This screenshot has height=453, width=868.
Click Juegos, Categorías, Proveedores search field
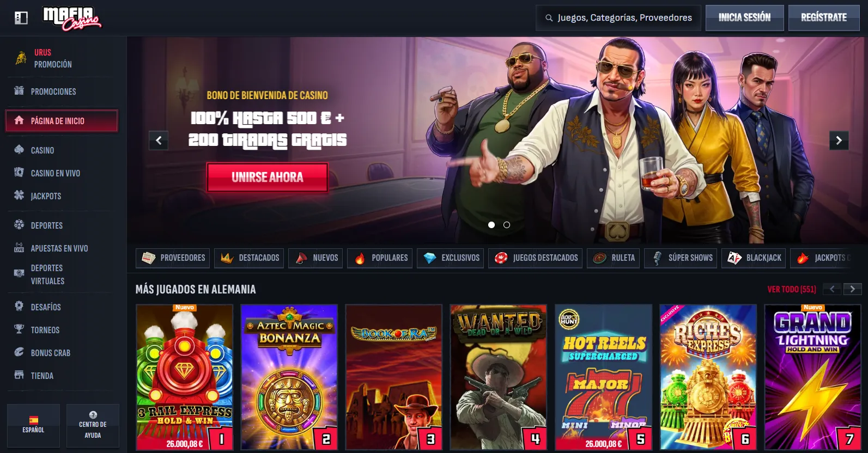(618, 18)
